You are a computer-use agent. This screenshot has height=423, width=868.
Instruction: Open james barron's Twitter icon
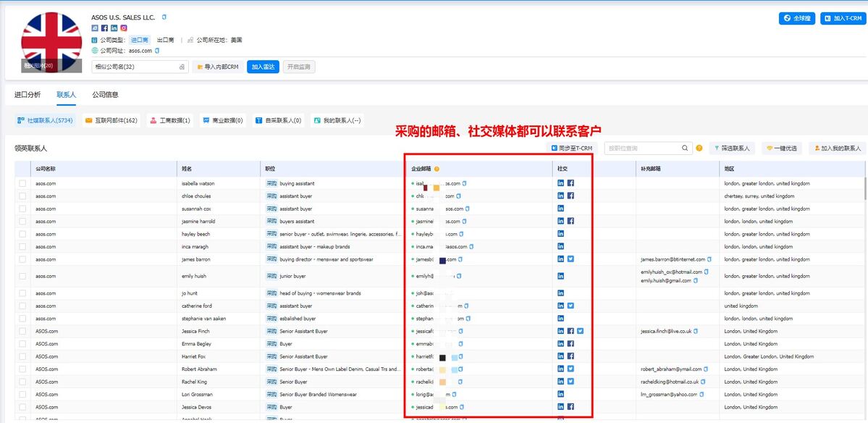pyautogui.click(x=570, y=259)
